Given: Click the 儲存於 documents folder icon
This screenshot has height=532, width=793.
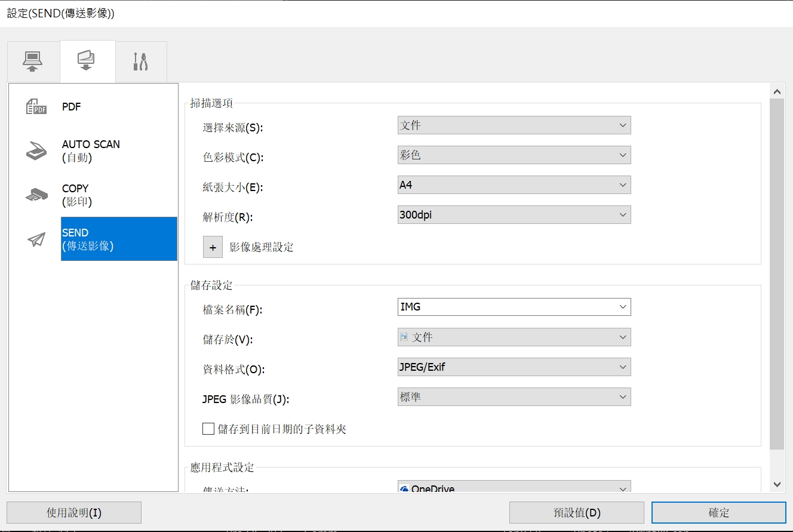Looking at the screenshot, I should (404, 337).
